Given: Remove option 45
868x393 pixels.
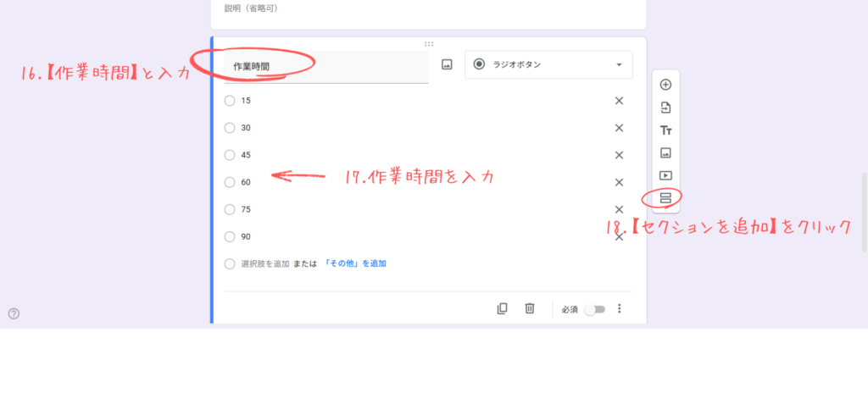Looking at the screenshot, I should point(620,155).
